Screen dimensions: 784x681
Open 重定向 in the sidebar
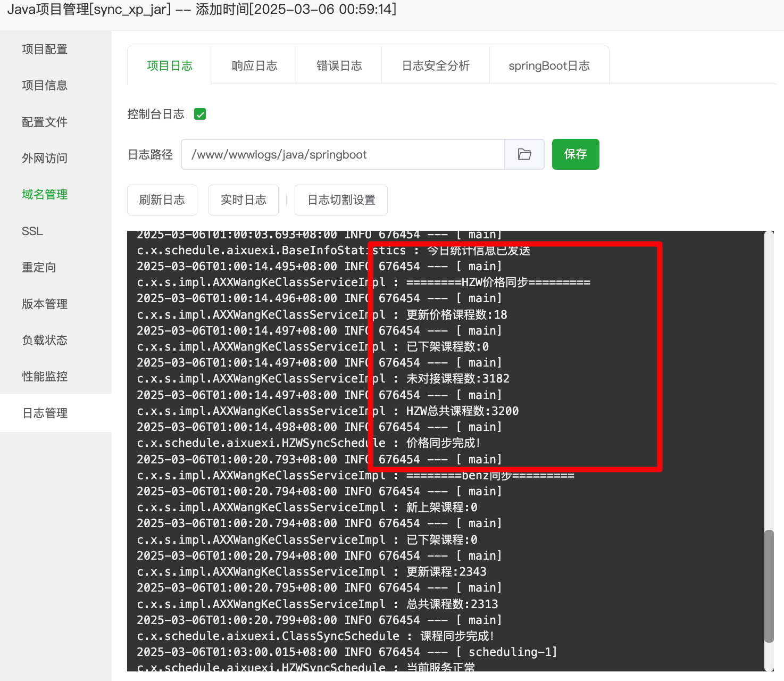click(39, 268)
